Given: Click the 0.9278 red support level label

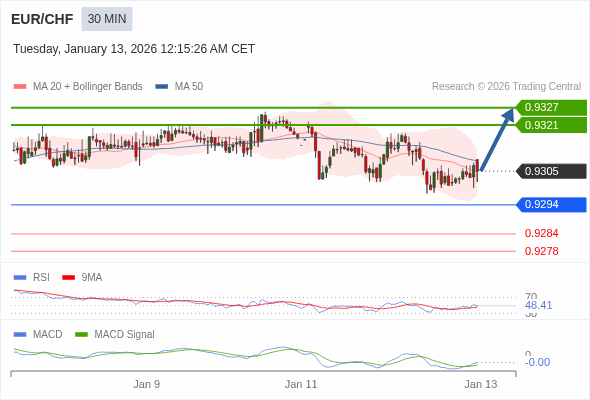Looking at the screenshot, I should point(541,251).
